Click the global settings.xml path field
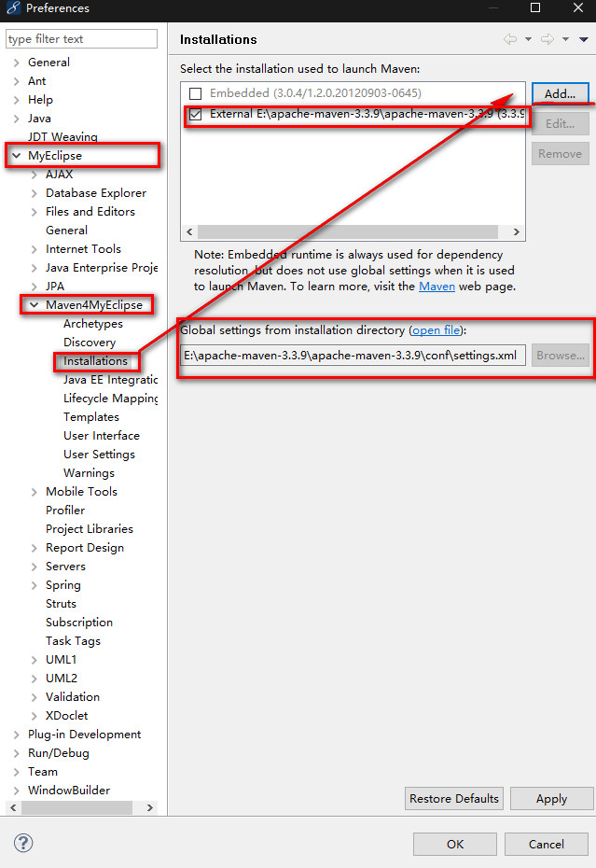The height and width of the screenshot is (868, 596). [x=353, y=356]
